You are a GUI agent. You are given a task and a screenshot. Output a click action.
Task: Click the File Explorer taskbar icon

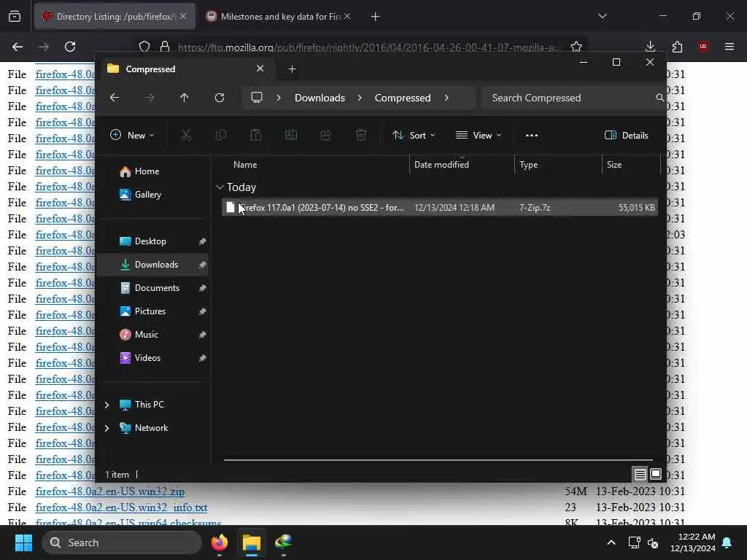(252, 542)
